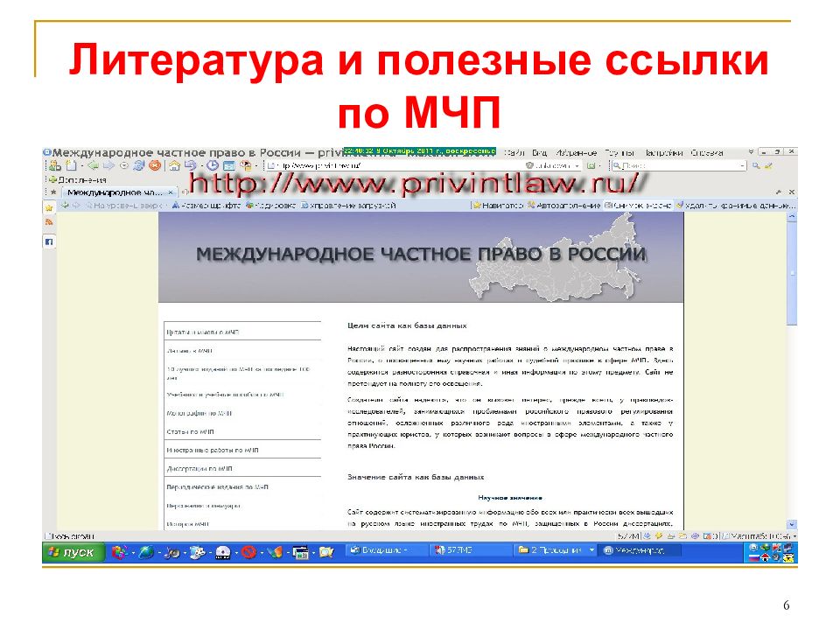Open the Избранное menu

pos(577,152)
